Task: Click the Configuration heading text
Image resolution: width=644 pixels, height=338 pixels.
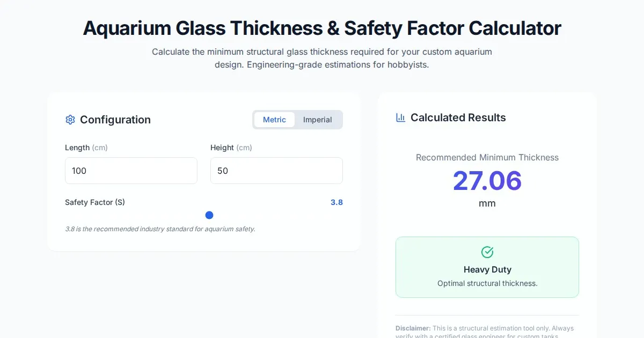Action: coord(115,120)
